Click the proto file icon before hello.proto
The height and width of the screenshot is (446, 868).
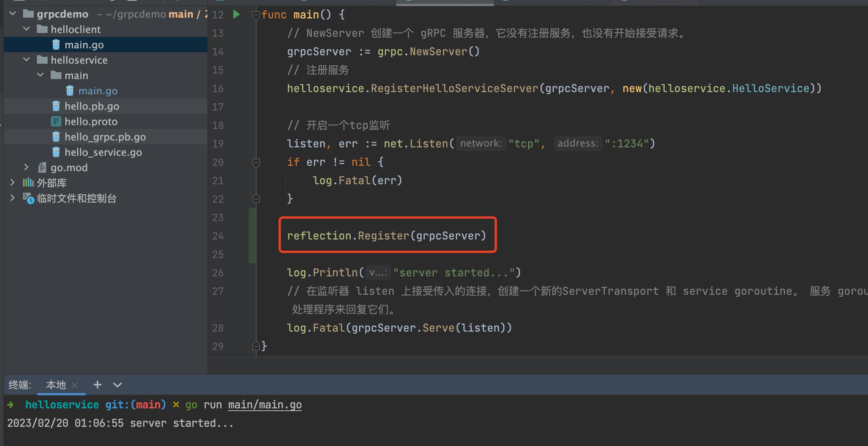coord(56,121)
